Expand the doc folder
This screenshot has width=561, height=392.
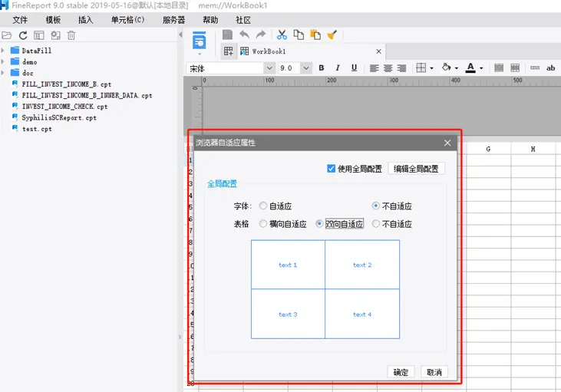[3, 73]
